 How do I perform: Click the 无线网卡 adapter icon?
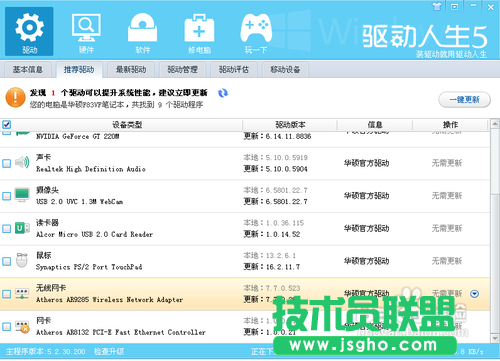pyautogui.click(x=22, y=293)
